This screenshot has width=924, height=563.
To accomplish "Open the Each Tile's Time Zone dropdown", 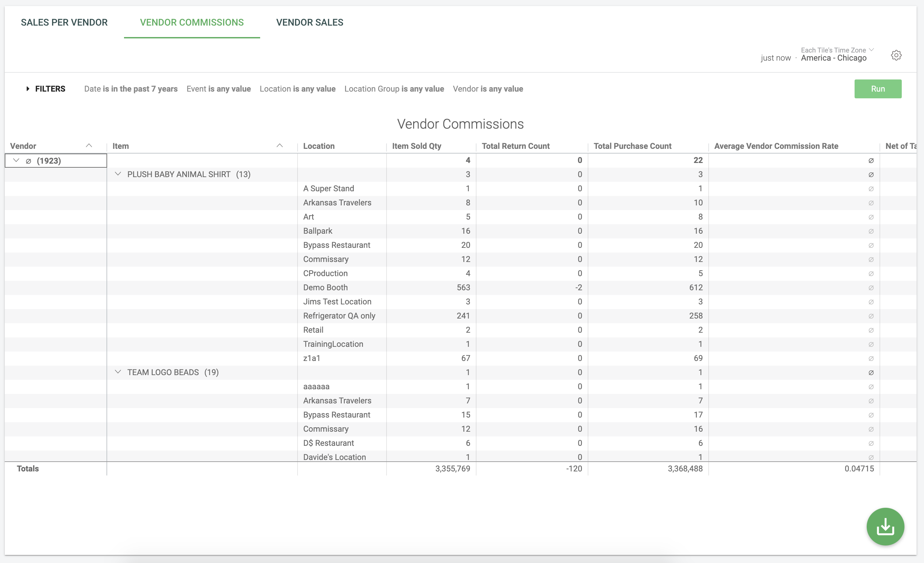I will coord(837,50).
